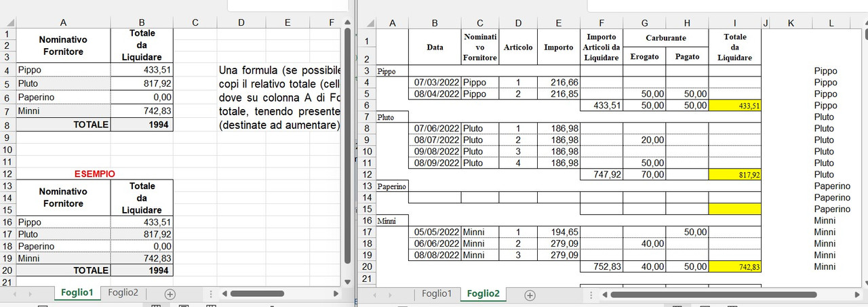Select Articolo value 4 in row 11
The image size is (868, 307).
(x=518, y=163)
